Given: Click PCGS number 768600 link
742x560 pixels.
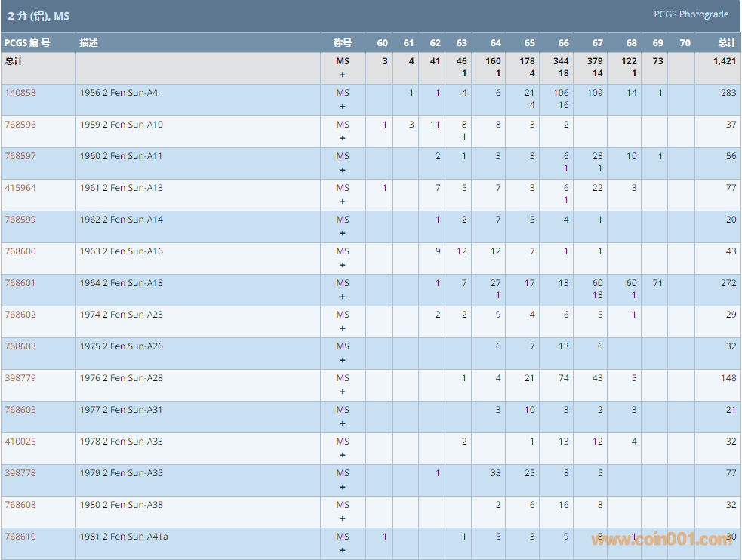Looking at the screenshot, I should click(20, 251).
